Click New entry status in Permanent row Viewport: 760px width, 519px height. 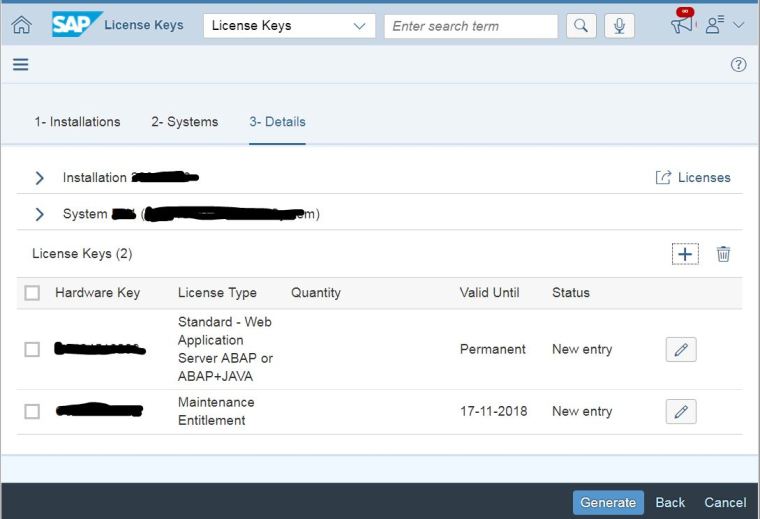pyautogui.click(x=582, y=349)
